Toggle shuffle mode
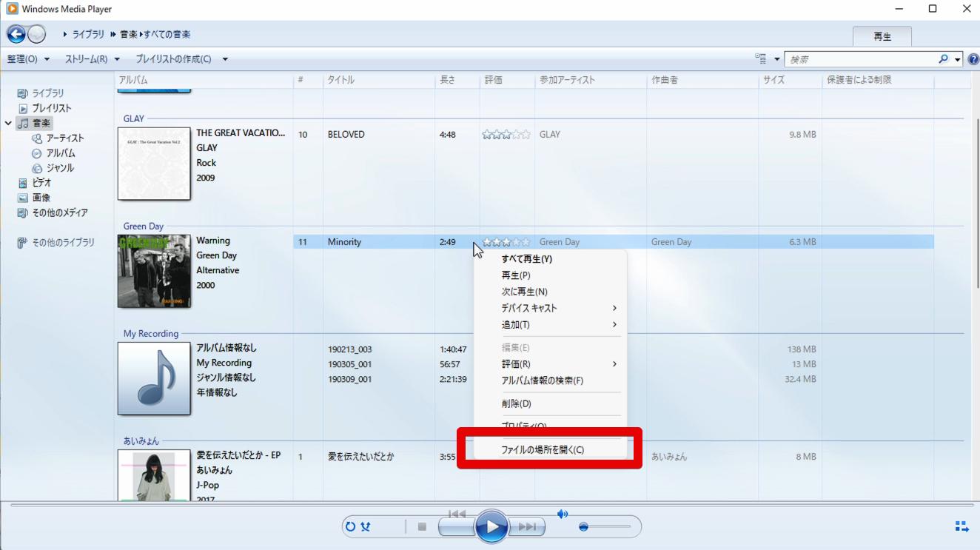The image size is (980, 550). click(366, 527)
